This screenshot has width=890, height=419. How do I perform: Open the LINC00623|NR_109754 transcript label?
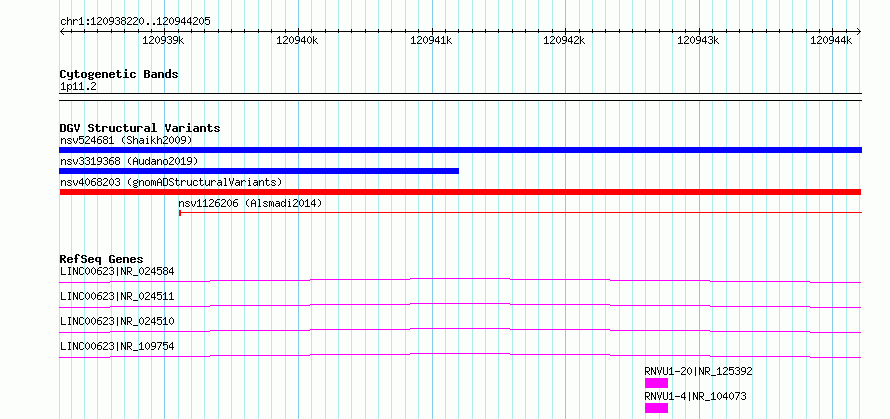[117, 346]
